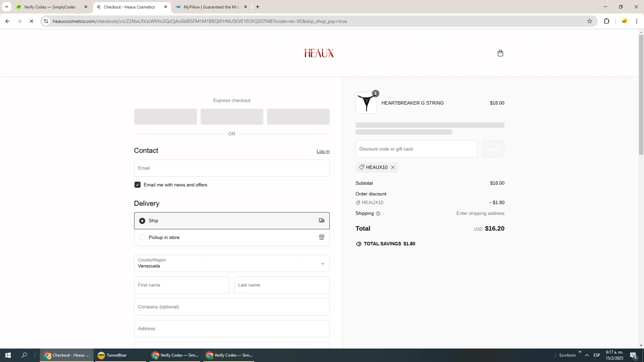This screenshot has height=362, width=644.
Task: Switch to second Verify Codes taskbar window
Action: pyautogui.click(x=229, y=355)
